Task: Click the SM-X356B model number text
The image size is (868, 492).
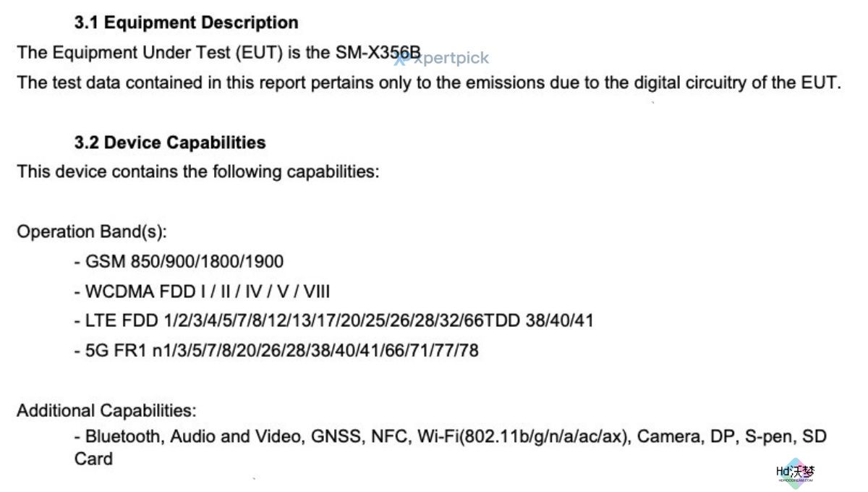Action: [378, 52]
